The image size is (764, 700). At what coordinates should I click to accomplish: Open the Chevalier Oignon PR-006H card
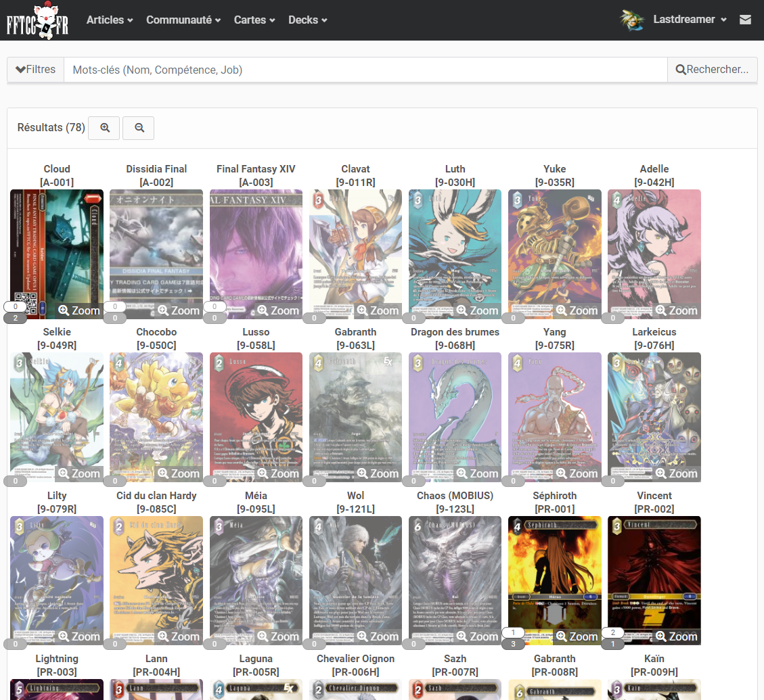coord(356,689)
